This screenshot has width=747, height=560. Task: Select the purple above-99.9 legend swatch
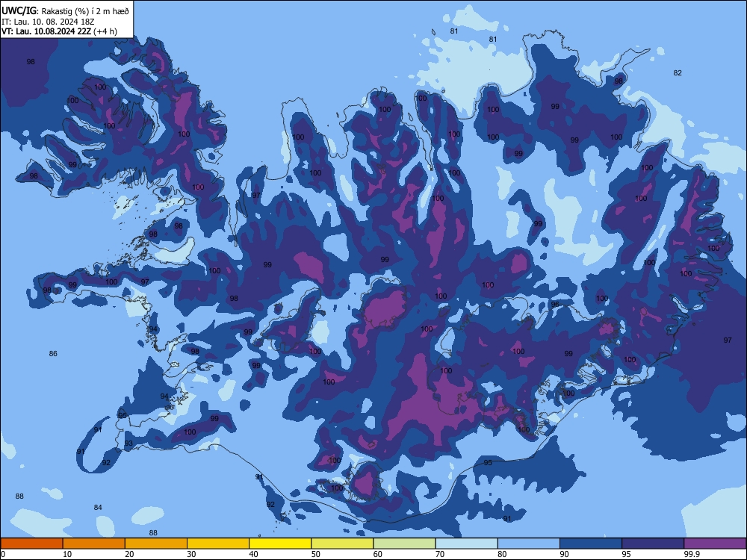tap(715, 544)
